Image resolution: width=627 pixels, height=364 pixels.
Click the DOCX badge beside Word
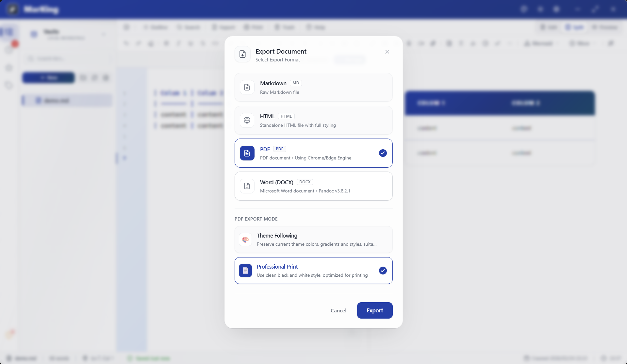tap(305, 182)
